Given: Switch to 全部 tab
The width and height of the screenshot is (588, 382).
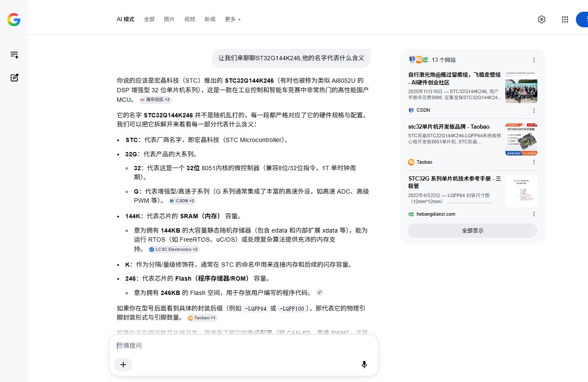Looking at the screenshot, I should tap(149, 19).
